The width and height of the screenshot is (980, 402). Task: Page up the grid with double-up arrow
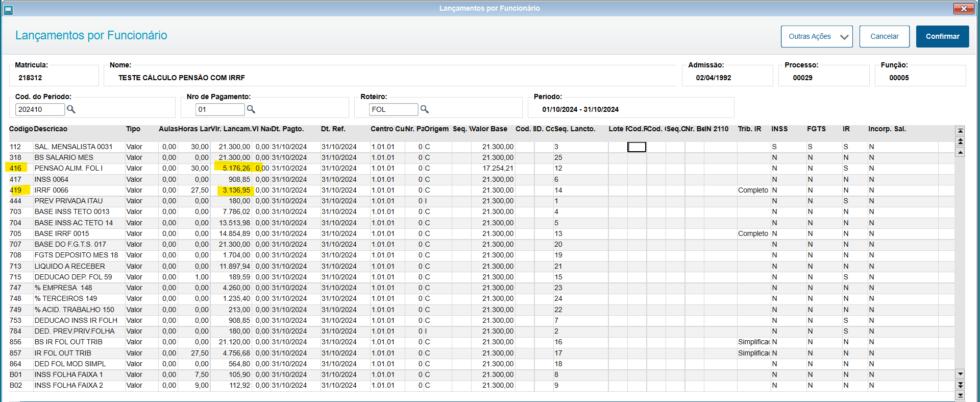(960, 141)
